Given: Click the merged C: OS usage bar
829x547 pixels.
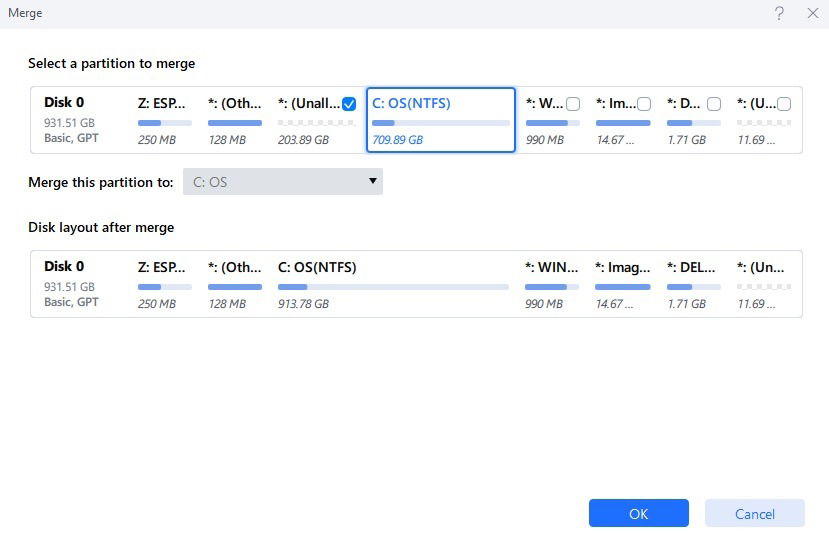Looking at the screenshot, I should point(393,287).
